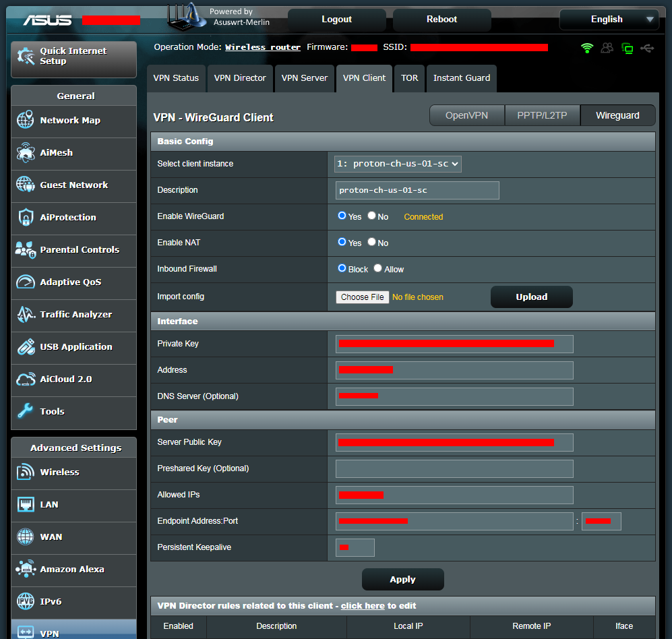Click the ASUS logo
The width and height of the screenshot is (672, 639).
coord(48,20)
